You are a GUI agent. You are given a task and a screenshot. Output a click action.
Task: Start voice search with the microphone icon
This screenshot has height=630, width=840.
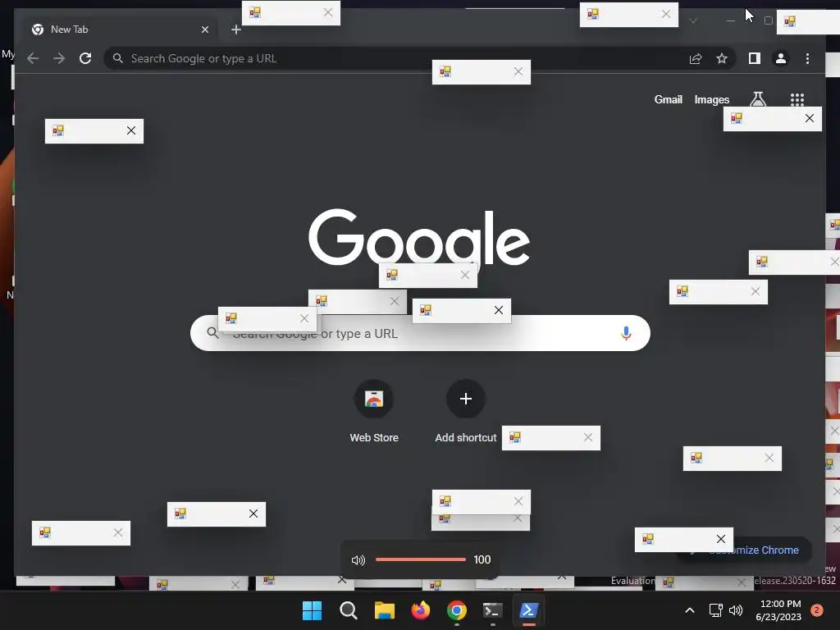626,333
